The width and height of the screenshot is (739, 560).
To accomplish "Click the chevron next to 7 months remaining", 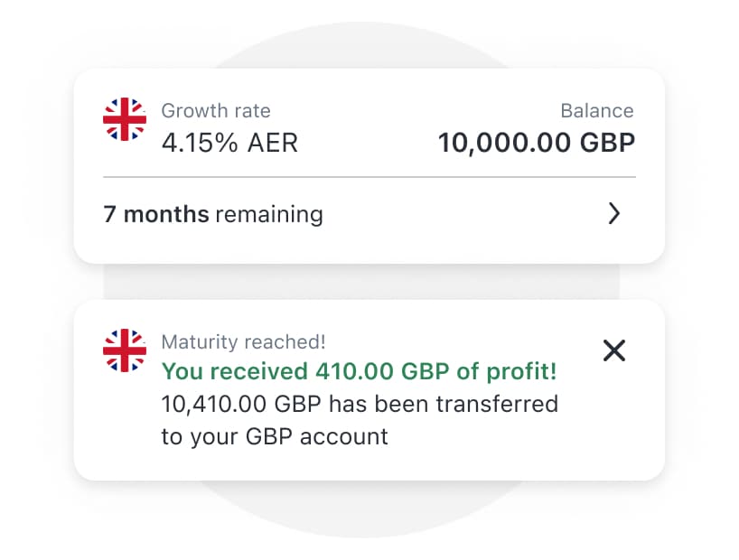I will (x=615, y=214).
